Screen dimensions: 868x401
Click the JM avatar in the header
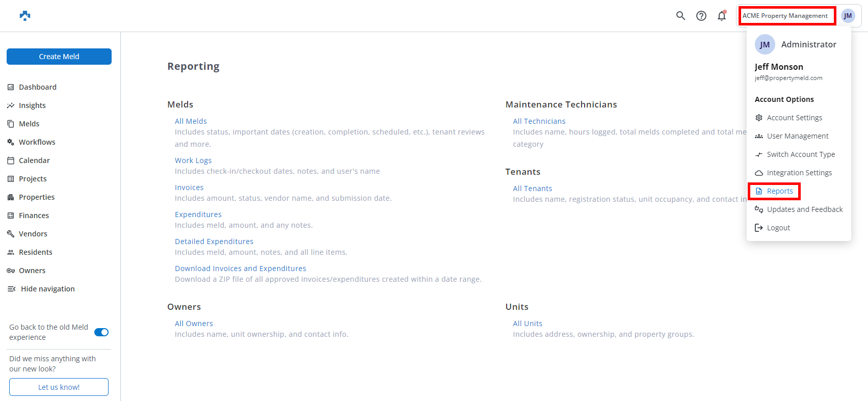pos(848,16)
